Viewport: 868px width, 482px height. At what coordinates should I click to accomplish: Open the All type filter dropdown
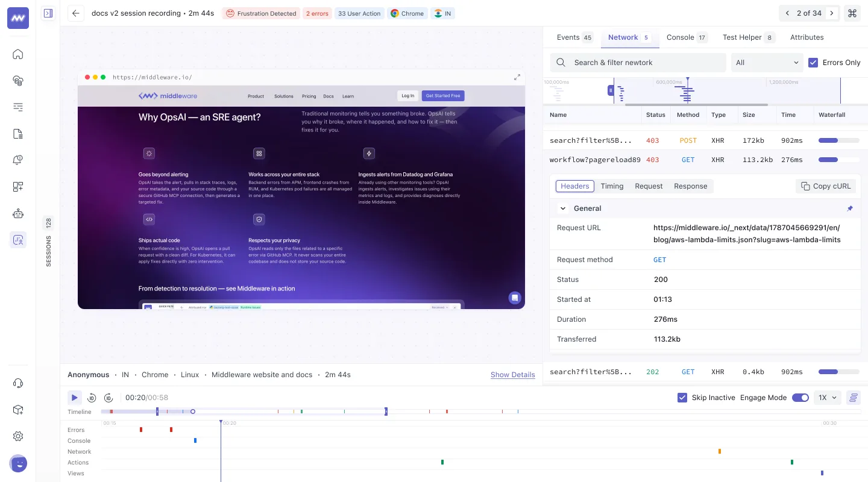767,63
